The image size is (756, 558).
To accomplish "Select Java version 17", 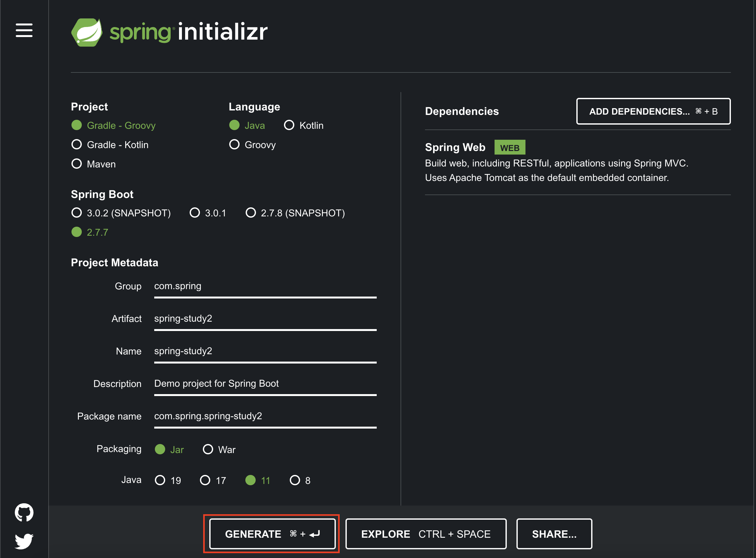I will [x=205, y=480].
